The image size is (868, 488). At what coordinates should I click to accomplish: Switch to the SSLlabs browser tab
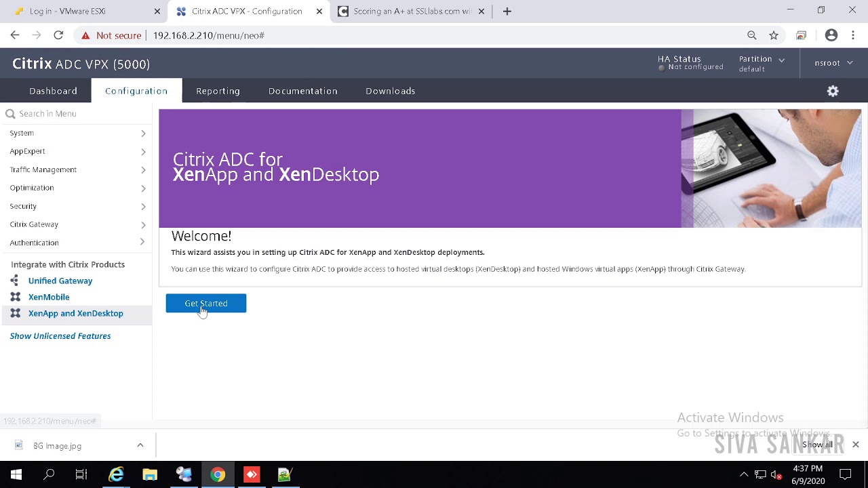pyautogui.click(x=411, y=11)
